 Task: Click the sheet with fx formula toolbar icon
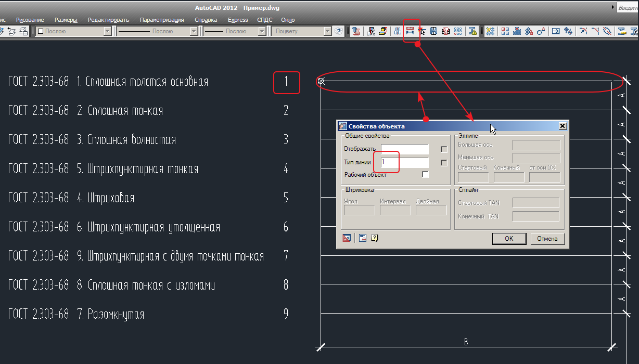[371, 31]
